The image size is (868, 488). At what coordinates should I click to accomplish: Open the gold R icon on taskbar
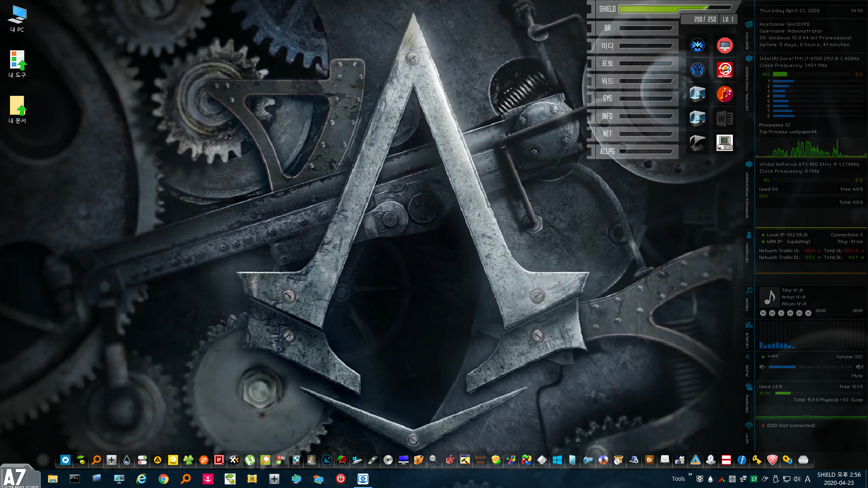pyautogui.click(x=252, y=479)
